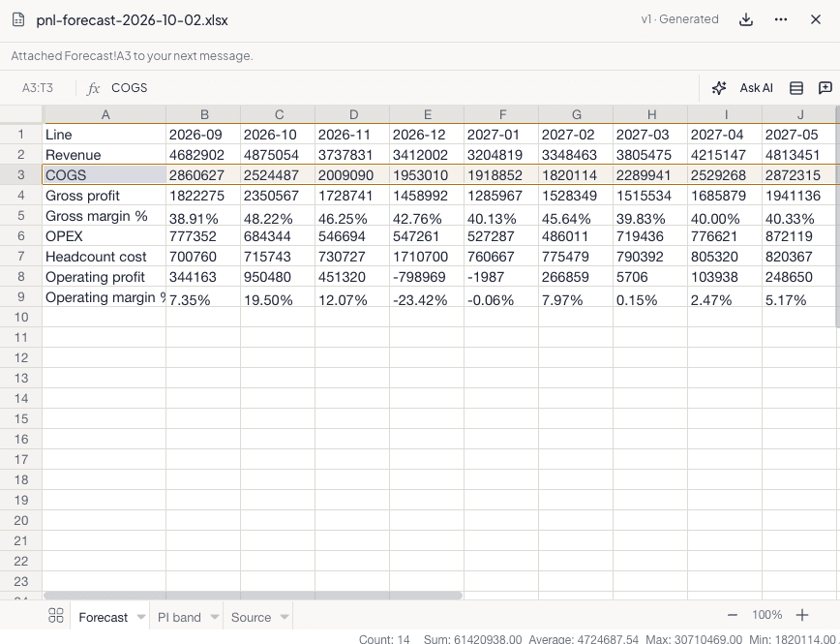The image size is (840, 644).
Task: Select column J header
Action: click(799, 114)
